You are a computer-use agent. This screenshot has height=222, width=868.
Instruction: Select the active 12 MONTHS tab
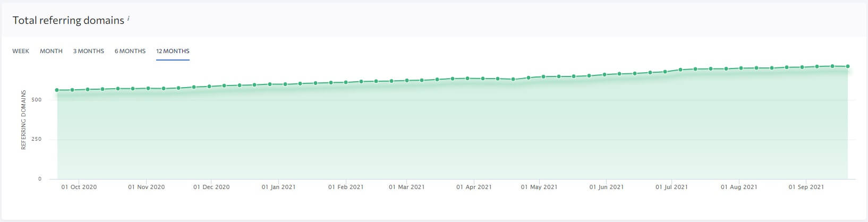coord(173,51)
